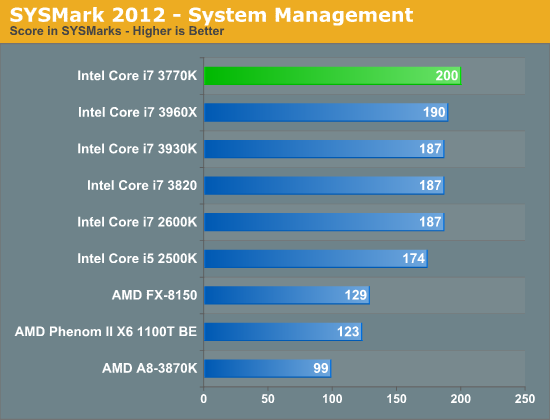Click the x-axis label 200

point(461,399)
